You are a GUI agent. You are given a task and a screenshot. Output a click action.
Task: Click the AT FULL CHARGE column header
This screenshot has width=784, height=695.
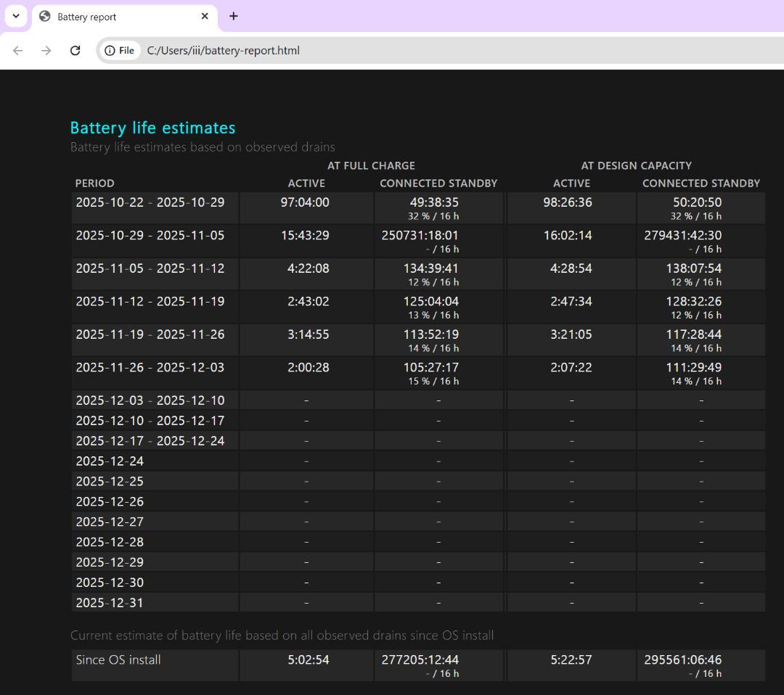371,165
